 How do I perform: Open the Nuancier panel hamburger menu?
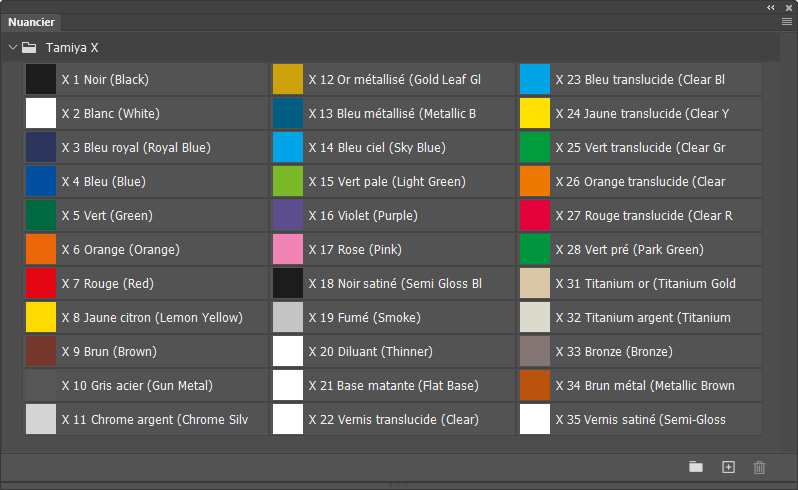point(787,21)
